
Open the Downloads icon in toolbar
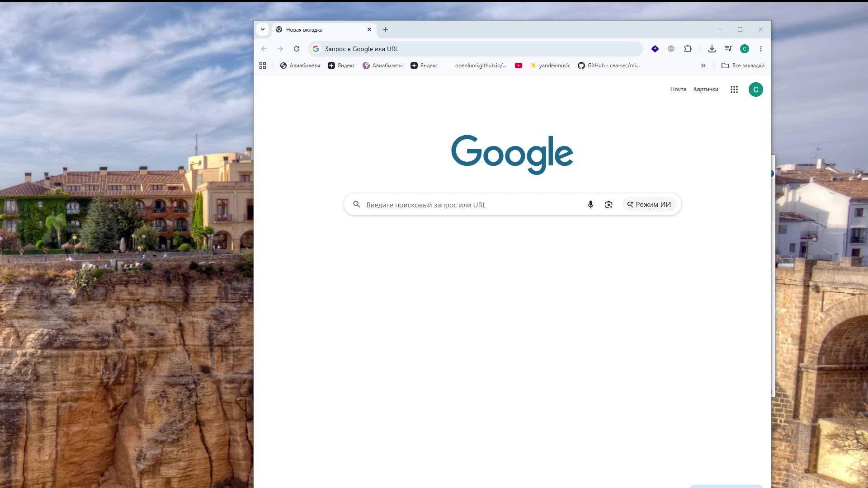click(712, 49)
